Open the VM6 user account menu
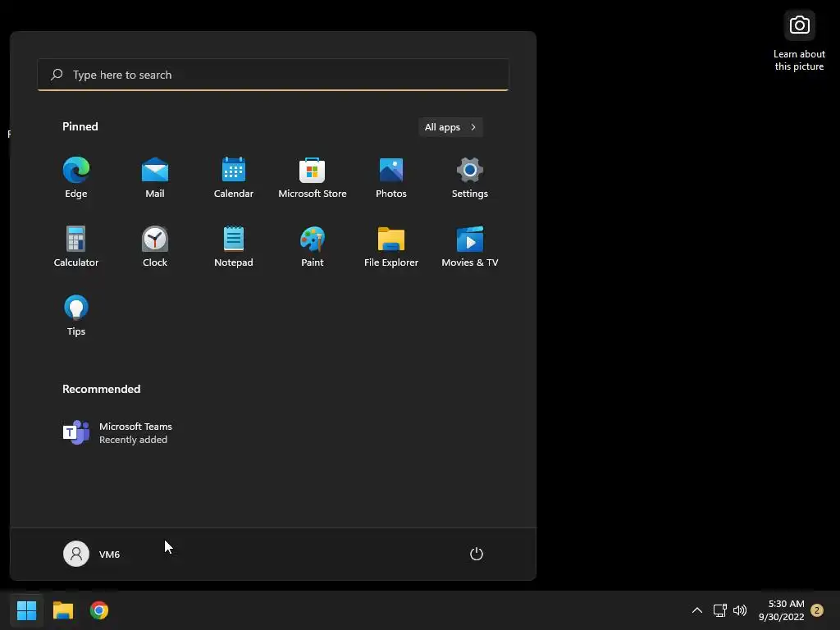Image resolution: width=840 pixels, height=630 pixels. coord(92,554)
